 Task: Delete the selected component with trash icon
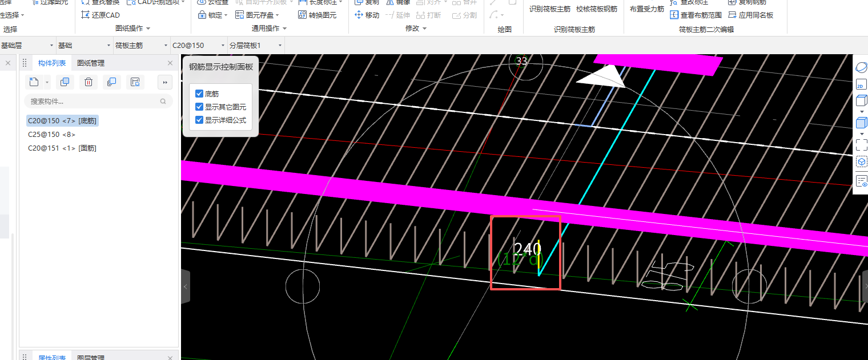[88, 82]
